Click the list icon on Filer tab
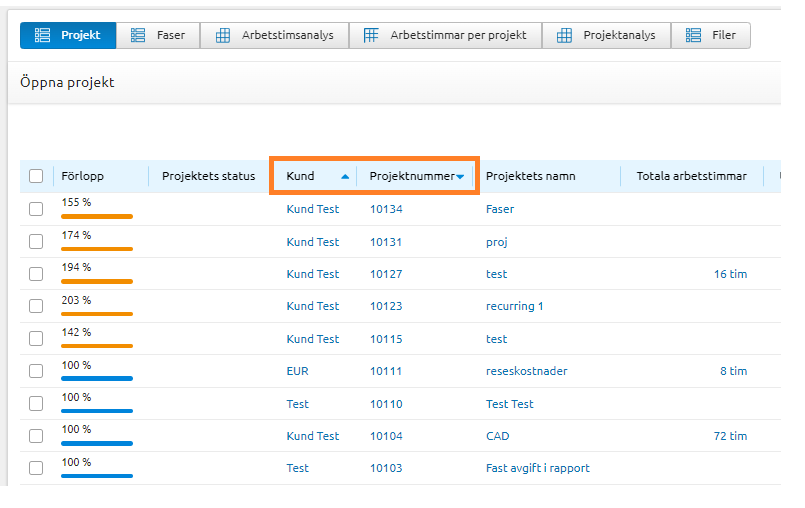Viewport: 805px width, 508px height. click(x=693, y=35)
